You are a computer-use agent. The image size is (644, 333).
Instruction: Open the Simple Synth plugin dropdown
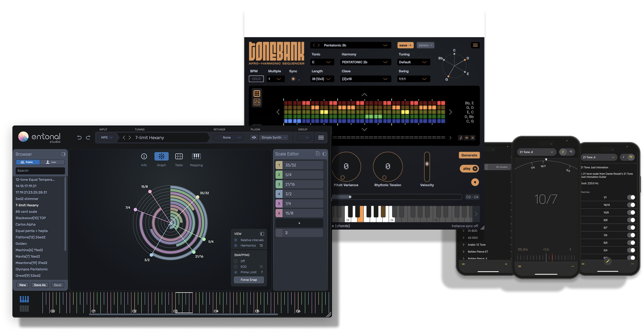click(274, 138)
